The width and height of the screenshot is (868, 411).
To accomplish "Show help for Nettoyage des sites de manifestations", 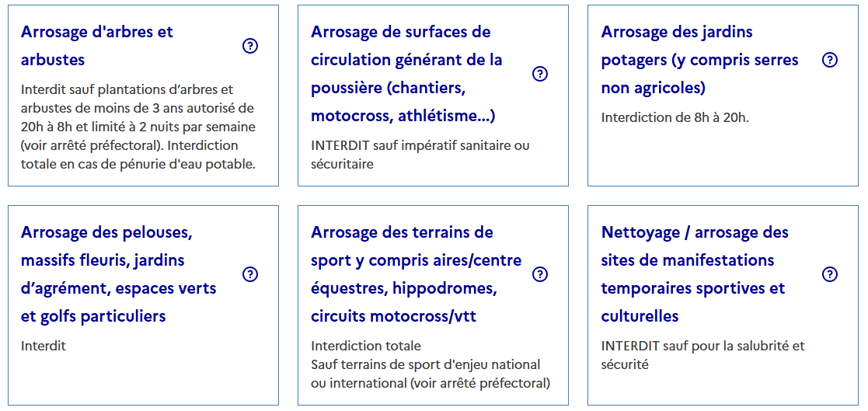I will pos(830,274).
